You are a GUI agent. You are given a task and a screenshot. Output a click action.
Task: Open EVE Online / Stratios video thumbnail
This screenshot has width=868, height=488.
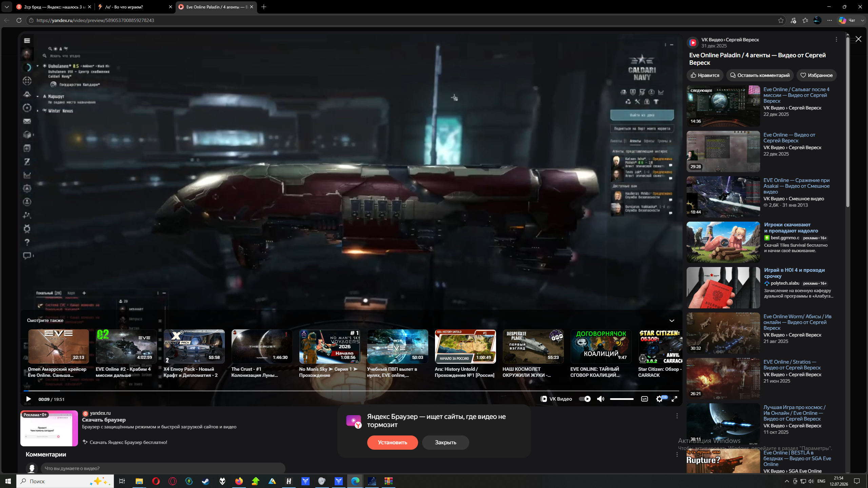pos(723,379)
